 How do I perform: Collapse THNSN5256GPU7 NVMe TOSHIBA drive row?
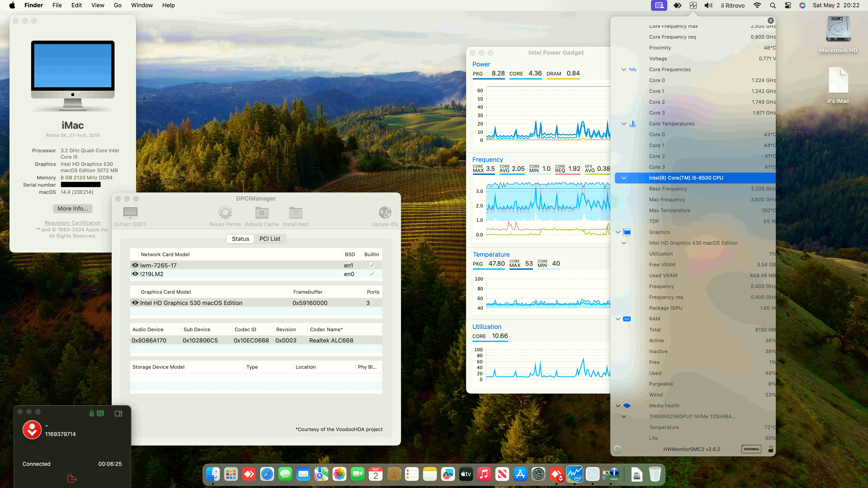(x=624, y=417)
